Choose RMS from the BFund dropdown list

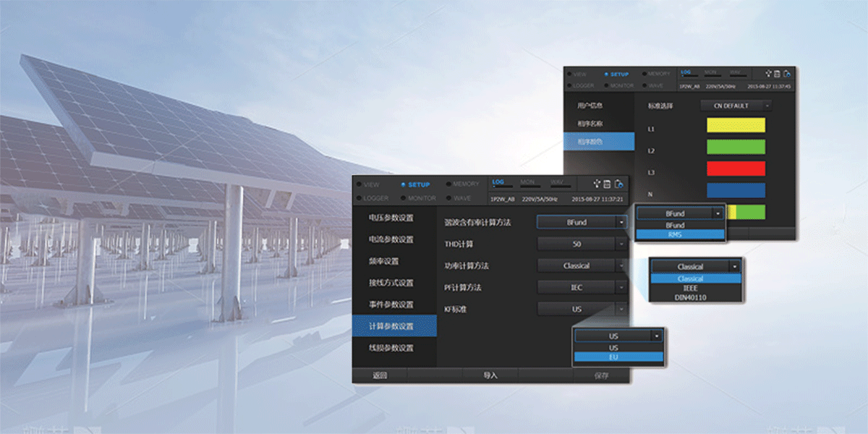tap(680, 234)
